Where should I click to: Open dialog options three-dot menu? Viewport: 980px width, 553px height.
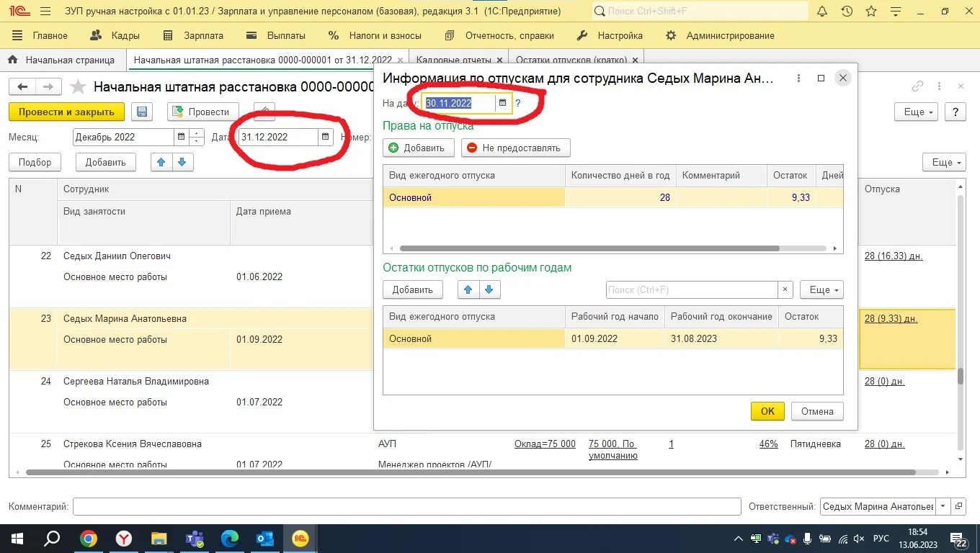coord(798,78)
